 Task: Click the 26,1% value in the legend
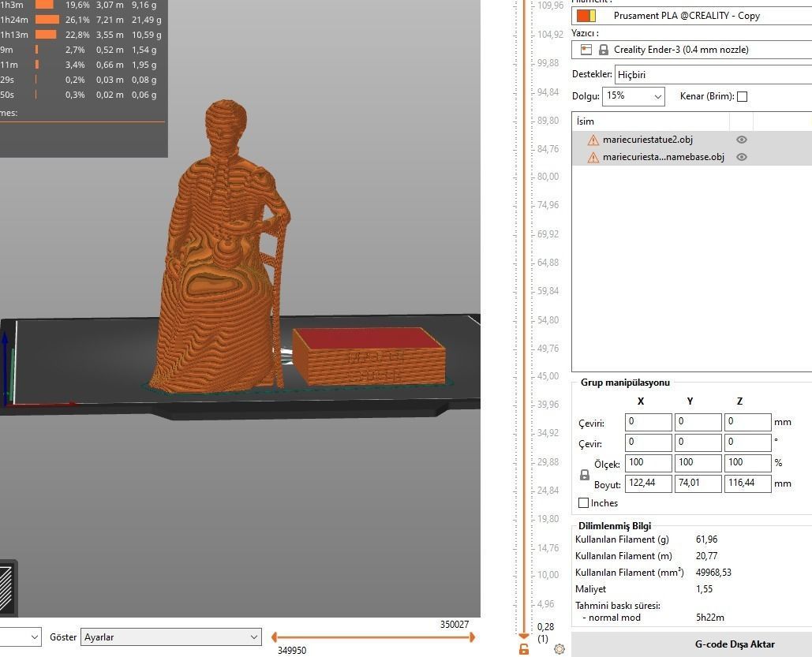point(77,20)
